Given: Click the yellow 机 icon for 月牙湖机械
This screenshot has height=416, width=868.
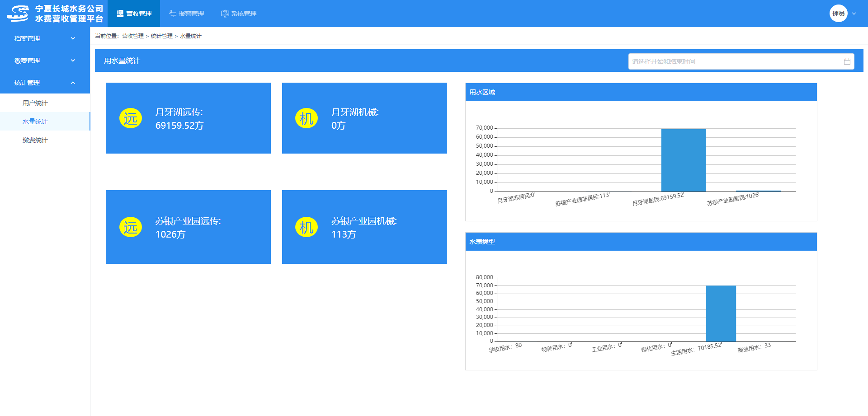Looking at the screenshot, I should tap(307, 118).
